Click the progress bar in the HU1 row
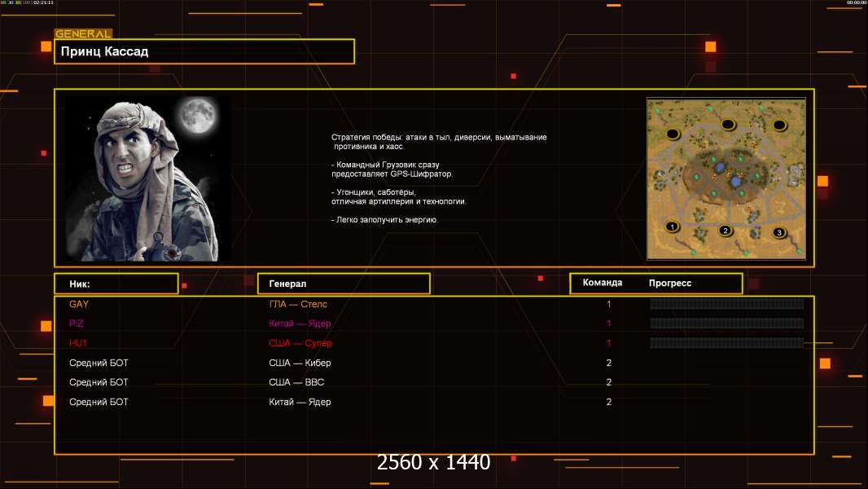Screen dimensions: 868x489 [726, 343]
